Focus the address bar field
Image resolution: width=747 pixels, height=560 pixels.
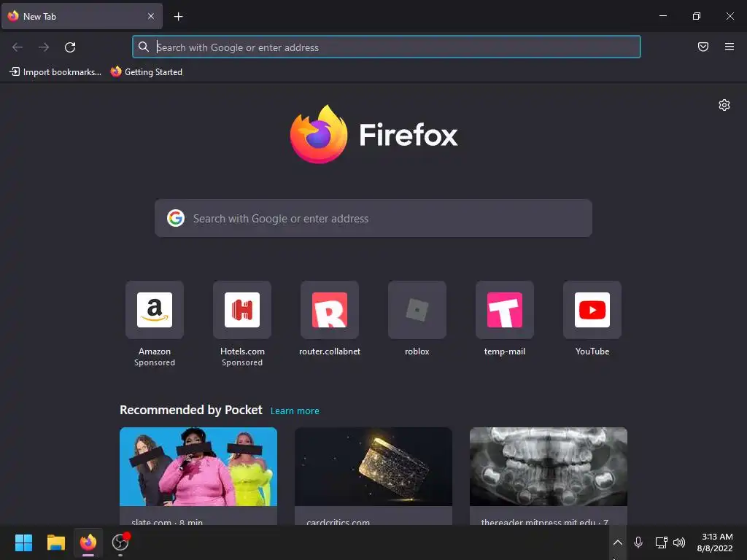click(x=387, y=47)
